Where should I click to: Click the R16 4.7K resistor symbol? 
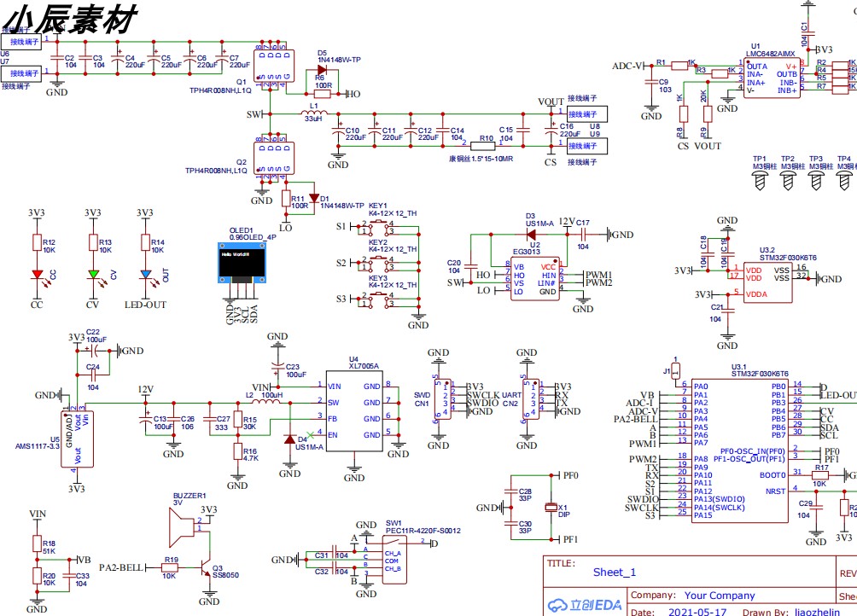click(238, 451)
